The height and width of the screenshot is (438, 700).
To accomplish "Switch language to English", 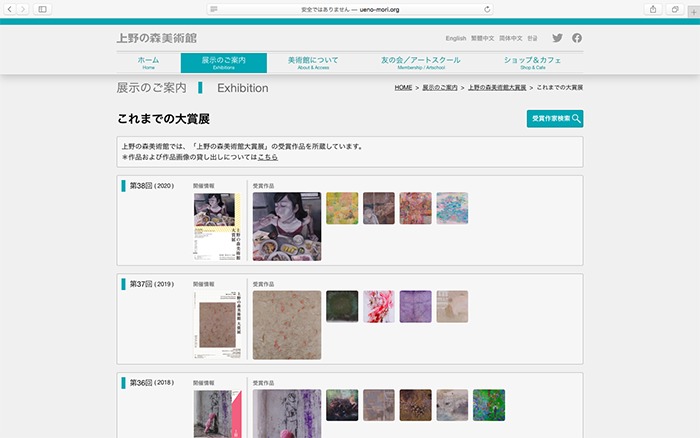I will (455, 38).
